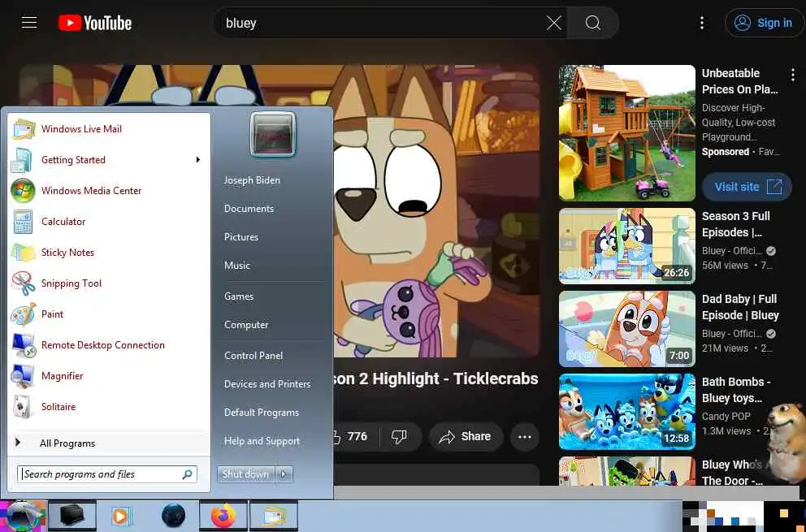This screenshot has height=532, width=806.
Task: Click the Shut down button
Action: coord(245,474)
